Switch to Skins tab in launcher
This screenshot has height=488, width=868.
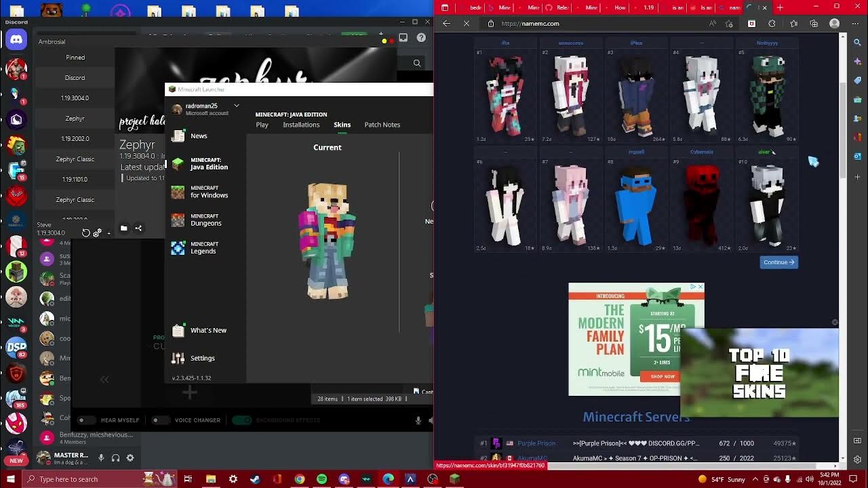342,125
